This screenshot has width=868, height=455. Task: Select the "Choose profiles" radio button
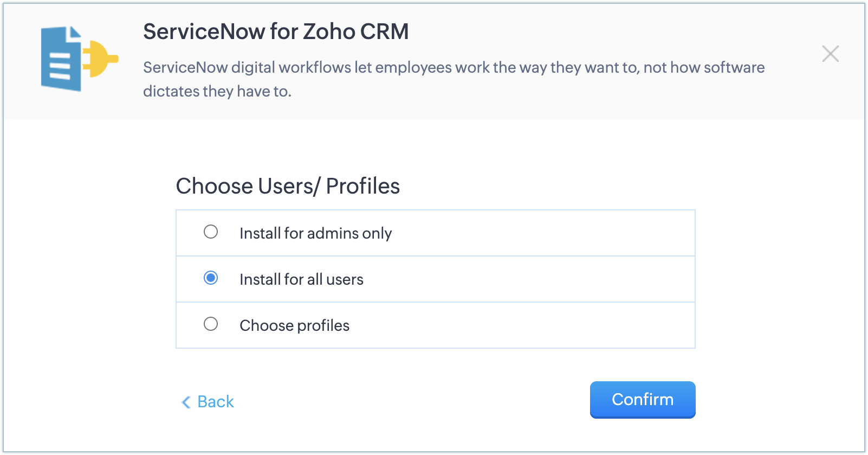[x=211, y=324]
